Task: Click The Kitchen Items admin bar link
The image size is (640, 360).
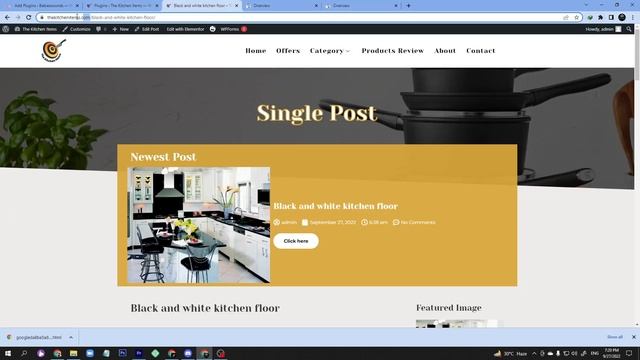Action: coord(36,29)
